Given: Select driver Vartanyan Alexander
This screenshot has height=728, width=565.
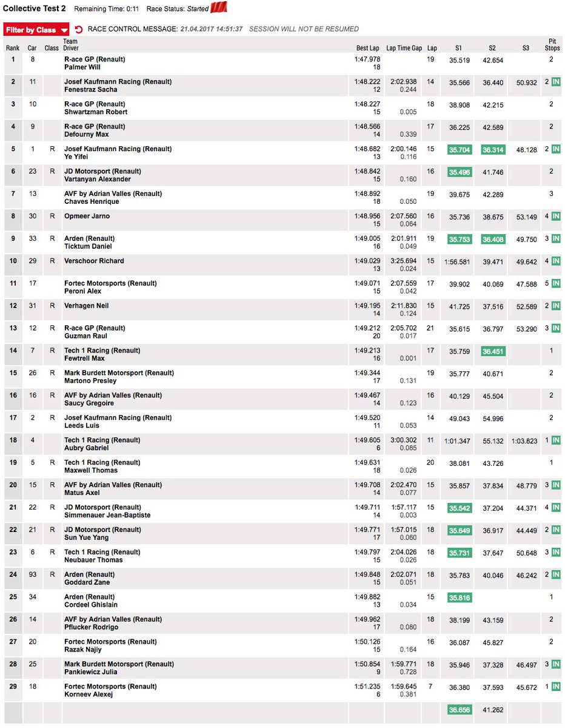Looking at the screenshot, I should (98, 180).
